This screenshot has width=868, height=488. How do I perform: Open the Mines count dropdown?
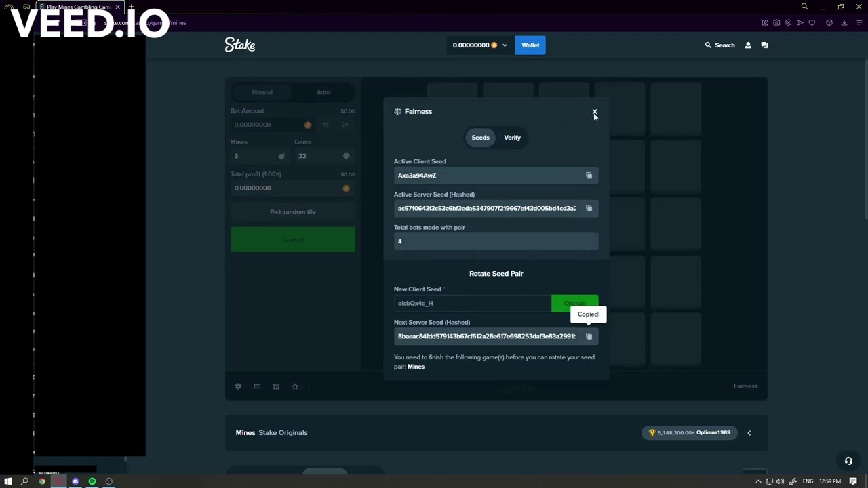260,156
